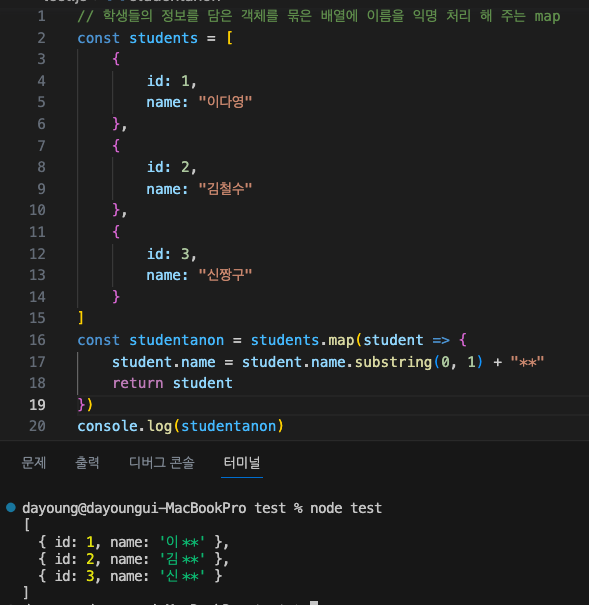Click the line number 1 in the gutter
589x605 pixels.
[x=41, y=16]
